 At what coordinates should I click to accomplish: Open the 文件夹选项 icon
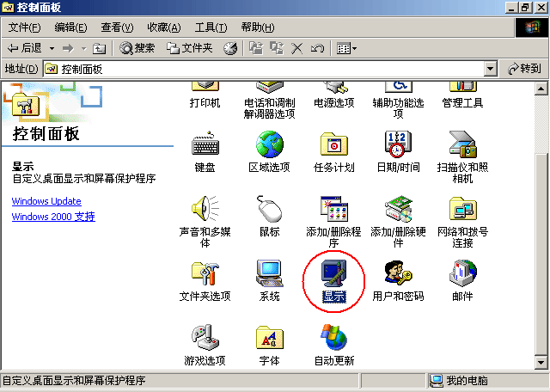pyautogui.click(x=205, y=273)
